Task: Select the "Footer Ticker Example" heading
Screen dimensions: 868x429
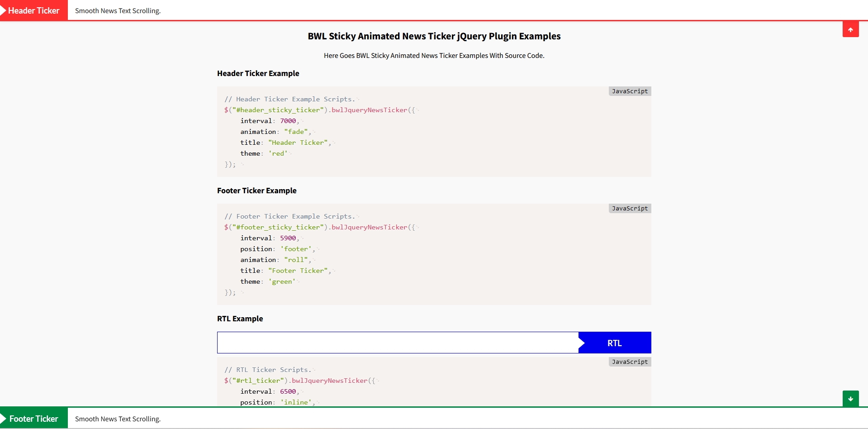Action: tap(256, 191)
